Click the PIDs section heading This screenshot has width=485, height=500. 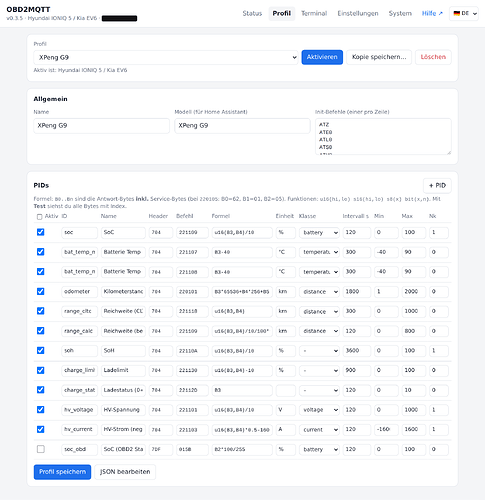tap(41, 185)
